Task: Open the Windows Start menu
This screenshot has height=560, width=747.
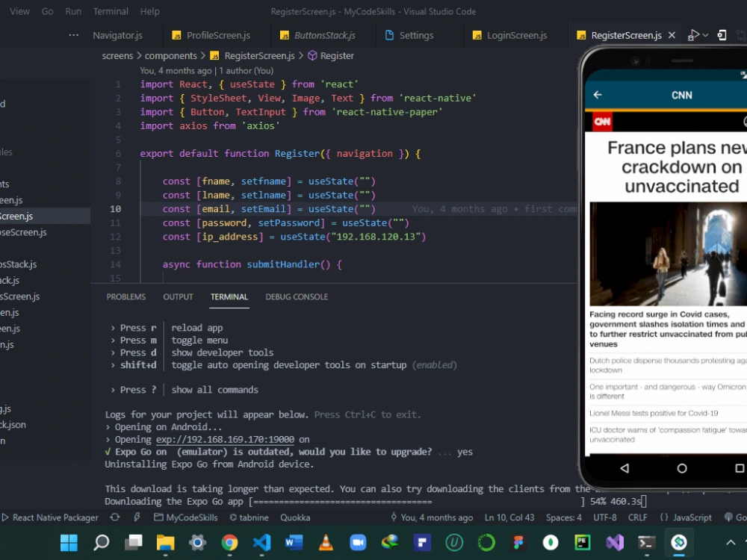Action: (x=69, y=542)
